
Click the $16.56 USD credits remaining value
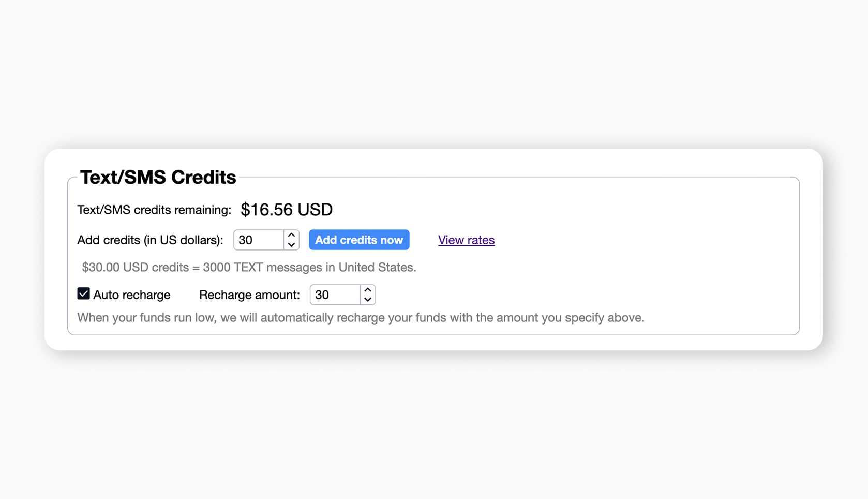286,210
